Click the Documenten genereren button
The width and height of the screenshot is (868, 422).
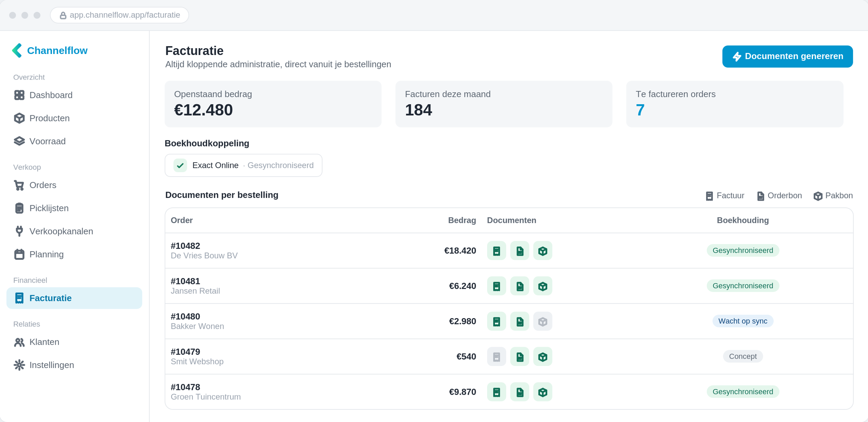coord(787,56)
